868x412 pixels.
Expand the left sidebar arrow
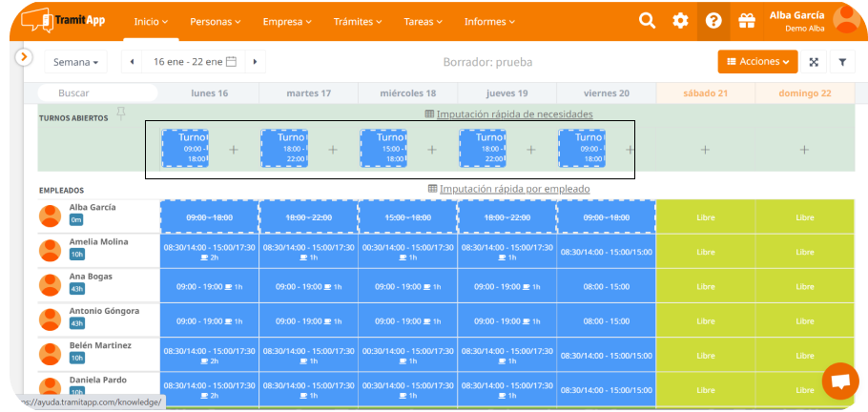point(25,57)
